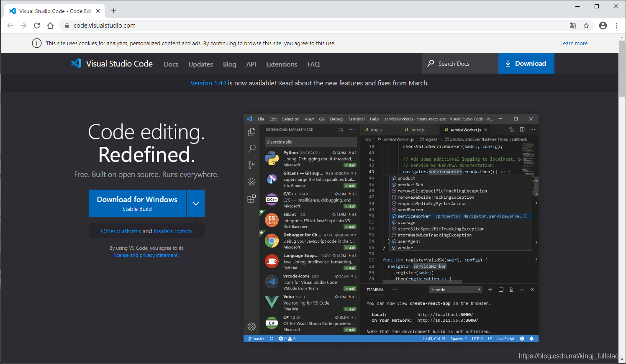Go back to the previous browser page
Screen dimensions: 626x364
point(10,26)
